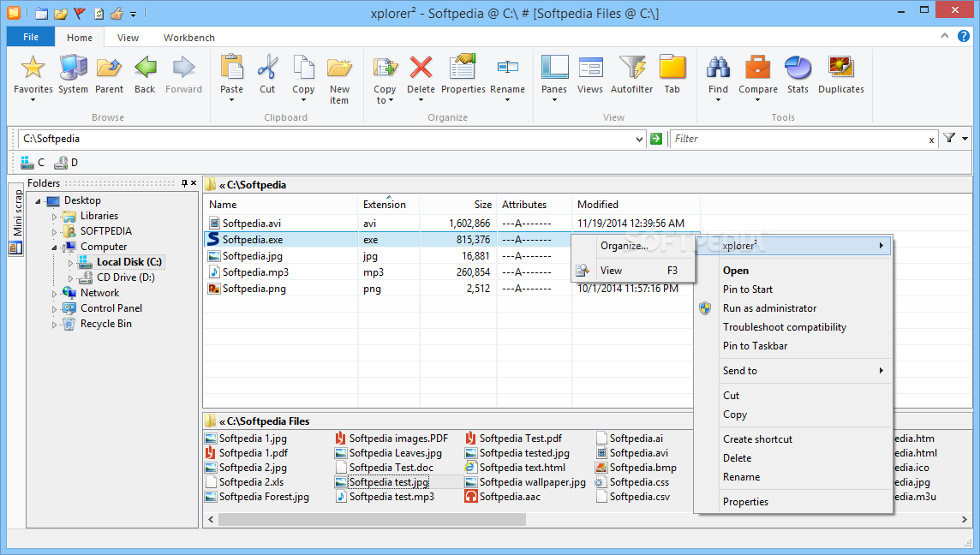The height and width of the screenshot is (555, 980).
Task: Open the Favorites star menu
Action: coord(33,77)
